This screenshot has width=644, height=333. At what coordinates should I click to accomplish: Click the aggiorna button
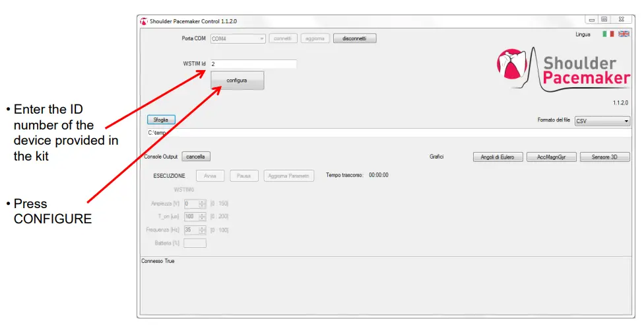tap(315, 38)
